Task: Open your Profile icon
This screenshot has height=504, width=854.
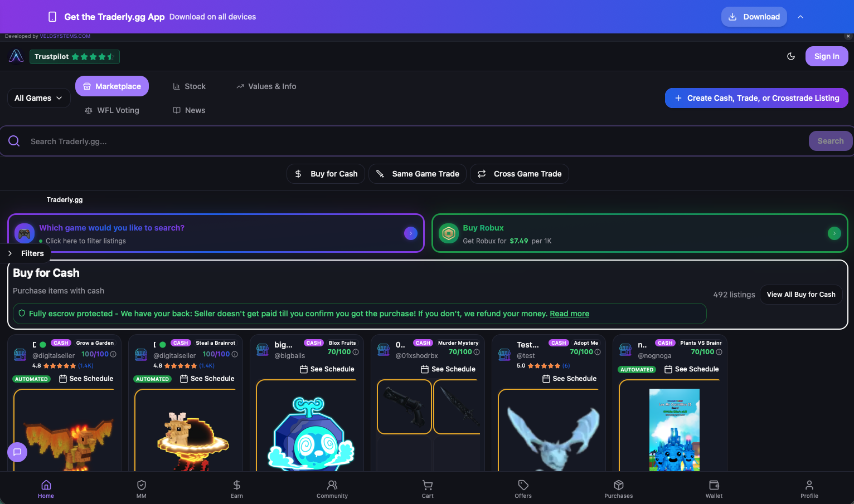Action: (809, 485)
